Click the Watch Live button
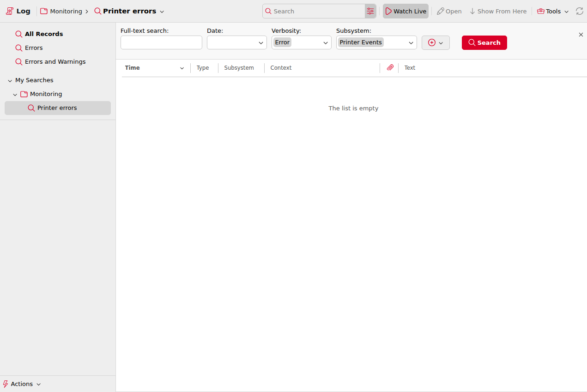Viewport: 587px width, 392px height. click(405, 11)
